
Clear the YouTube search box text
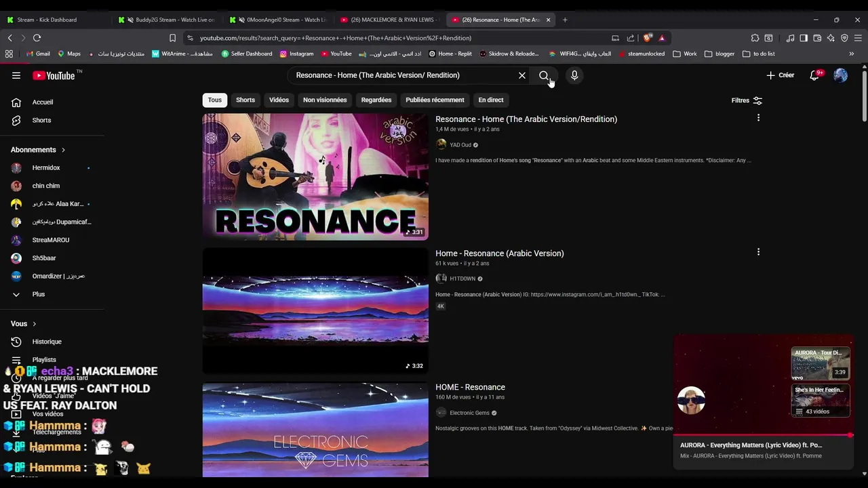coord(522,75)
